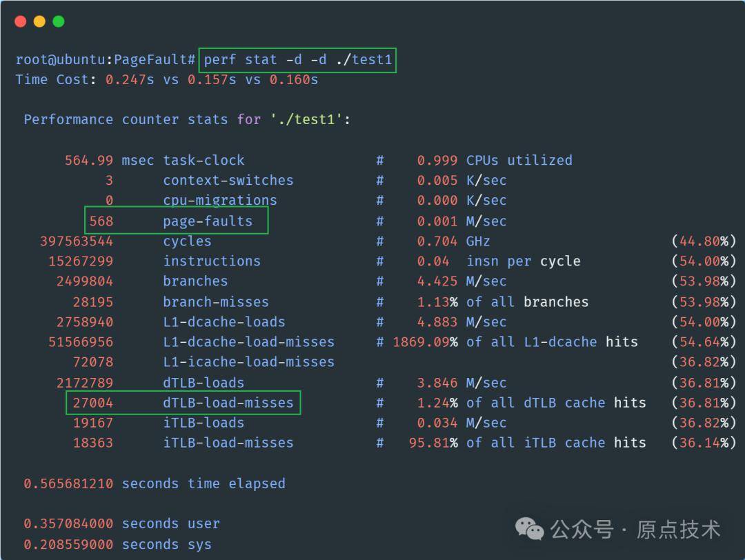Image resolution: width=745 pixels, height=560 pixels.
Task: Click the 'dTLB-load-misses' label
Action: coord(228,402)
